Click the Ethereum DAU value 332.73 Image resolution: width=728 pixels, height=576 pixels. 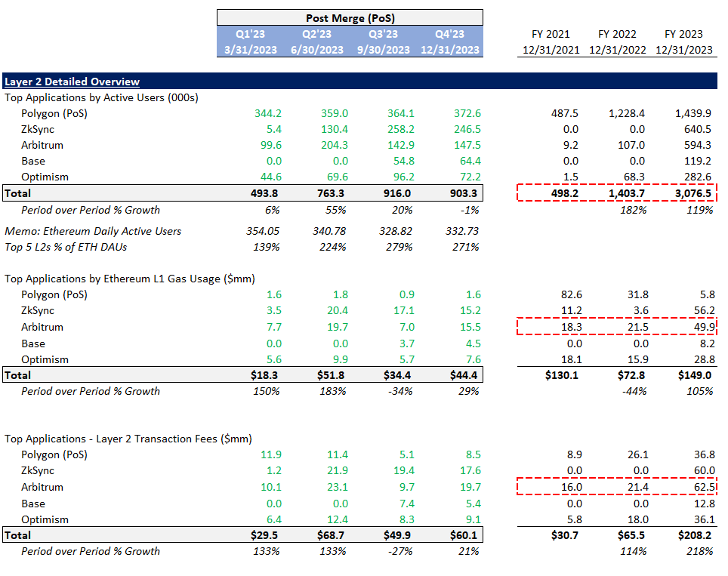pos(462,231)
